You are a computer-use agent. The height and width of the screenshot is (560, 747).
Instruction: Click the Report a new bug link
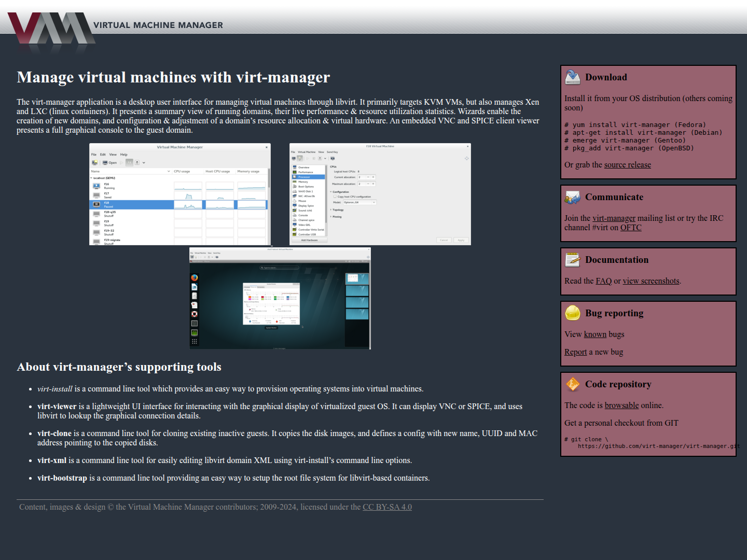575,352
